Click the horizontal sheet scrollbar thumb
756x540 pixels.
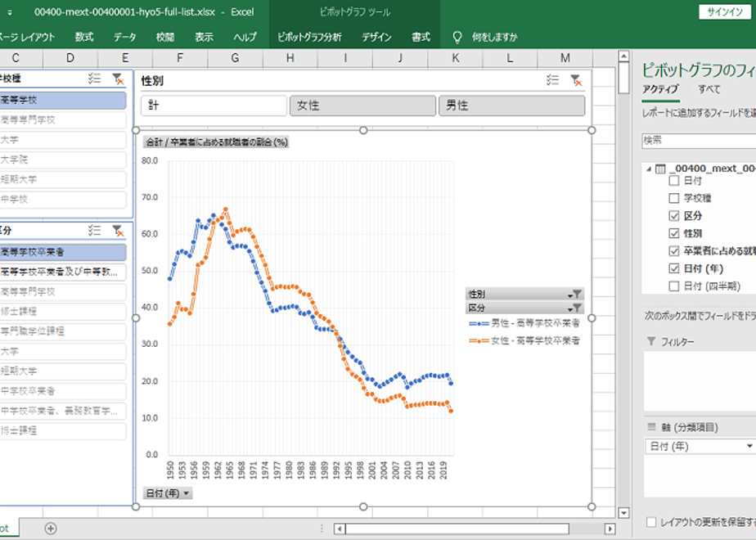457,529
